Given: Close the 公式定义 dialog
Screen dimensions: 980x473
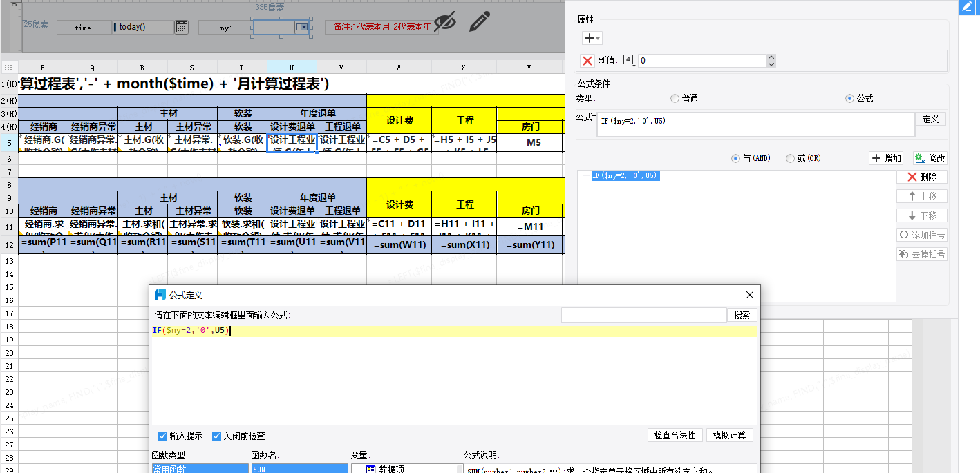Looking at the screenshot, I should [x=750, y=295].
